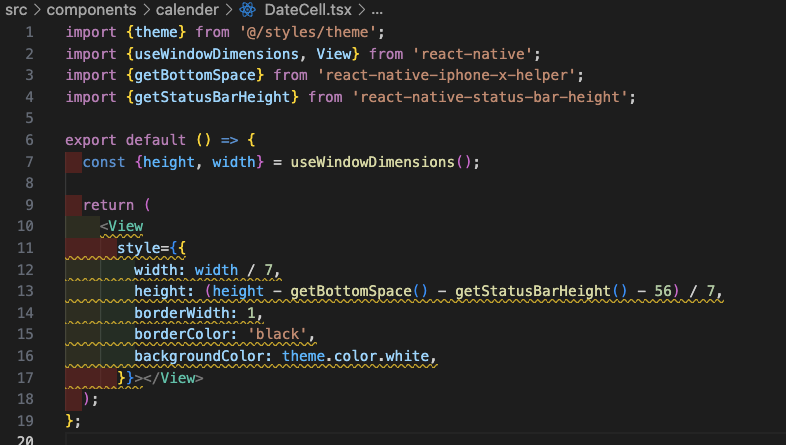This screenshot has height=445, width=786.
Task: Click line number 1 in gutter
Action: pyautogui.click(x=30, y=32)
